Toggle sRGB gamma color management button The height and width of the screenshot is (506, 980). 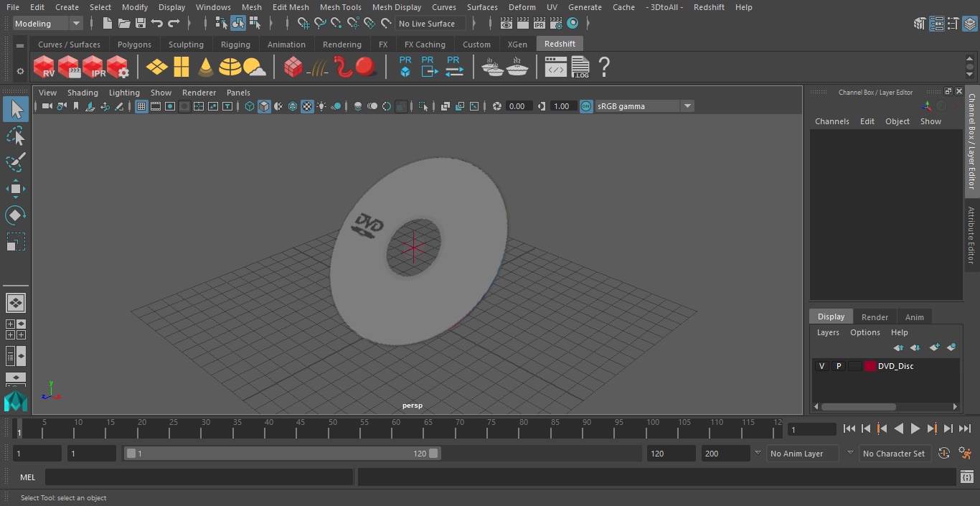click(x=586, y=106)
